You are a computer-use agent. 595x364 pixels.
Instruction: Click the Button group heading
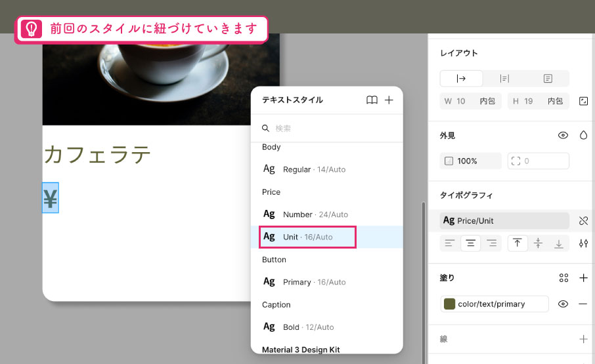click(274, 260)
